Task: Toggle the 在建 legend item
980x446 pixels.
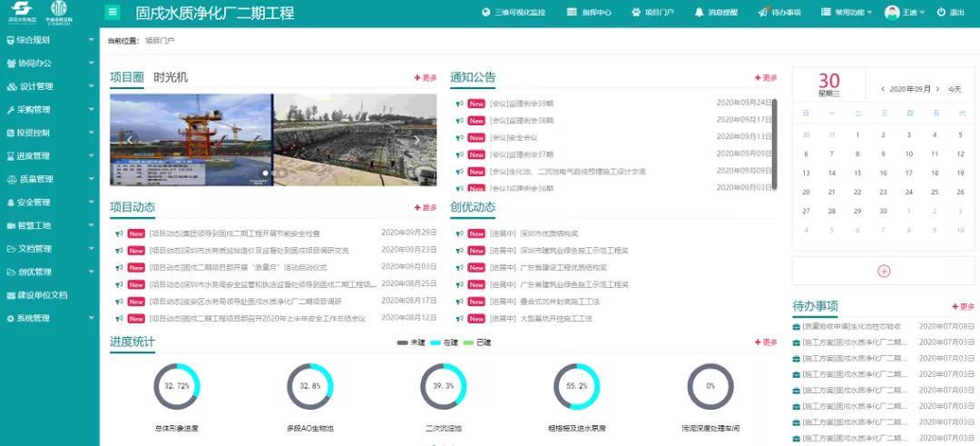Action: tap(445, 342)
